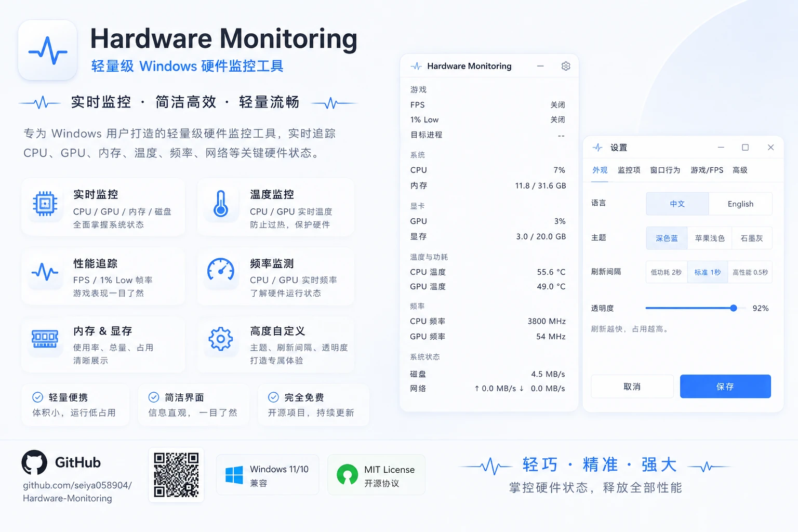
Task: Click the gauge icon for 频率监测
Action: [x=221, y=270]
